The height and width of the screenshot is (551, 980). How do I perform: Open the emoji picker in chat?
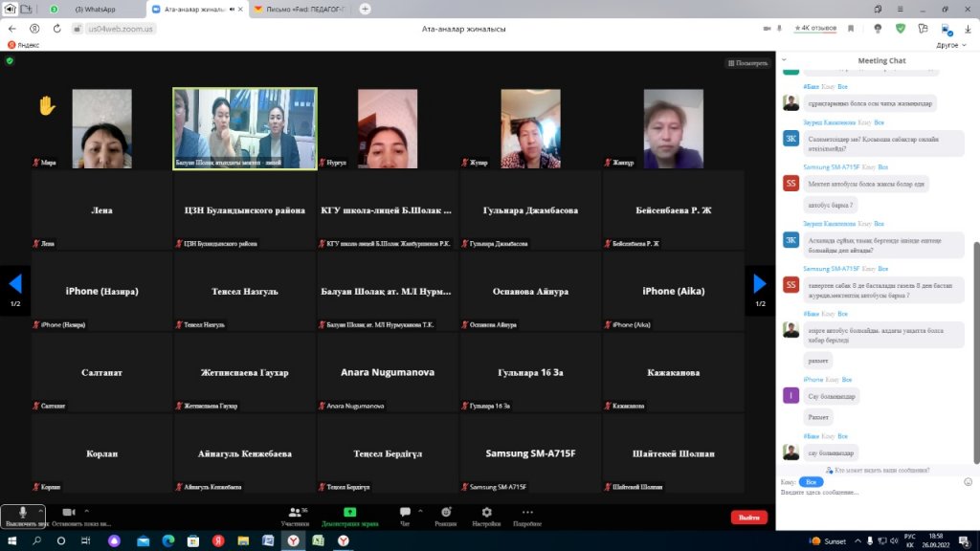coord(968,482)
